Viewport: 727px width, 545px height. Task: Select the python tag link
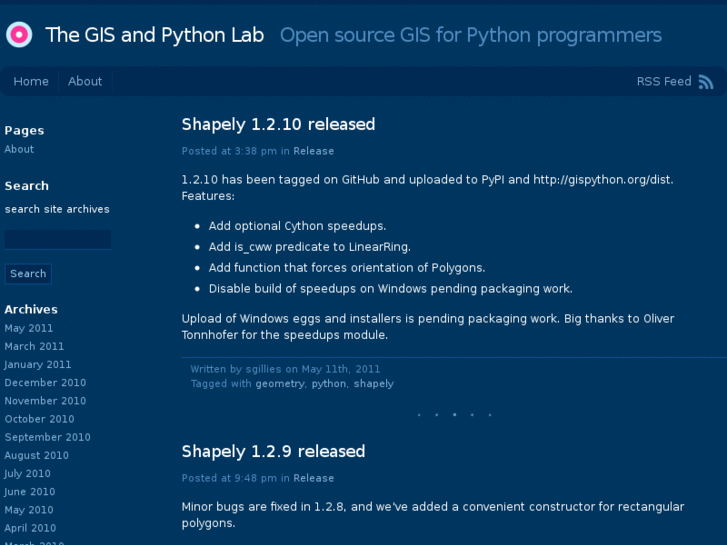click(328, 384)
